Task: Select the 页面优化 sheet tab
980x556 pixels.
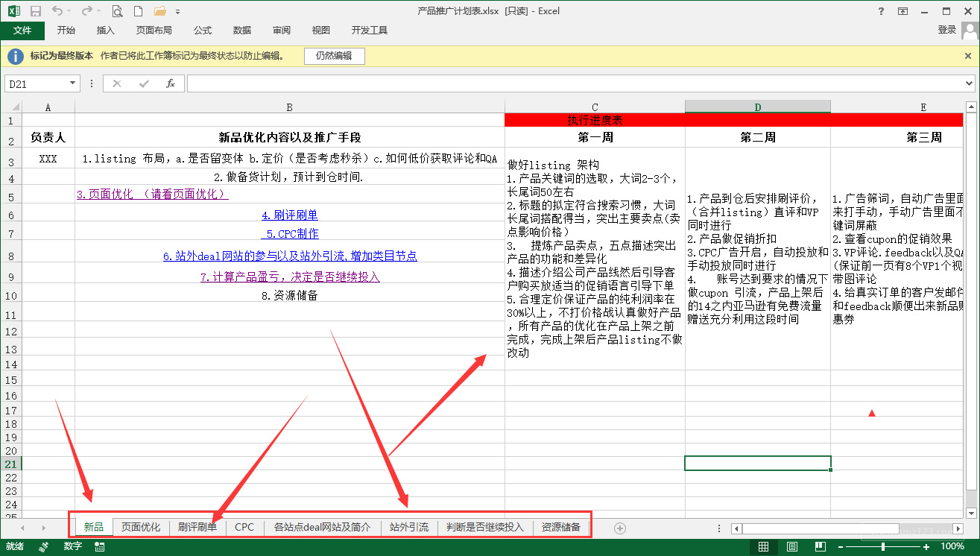Action: pos(141,527)
